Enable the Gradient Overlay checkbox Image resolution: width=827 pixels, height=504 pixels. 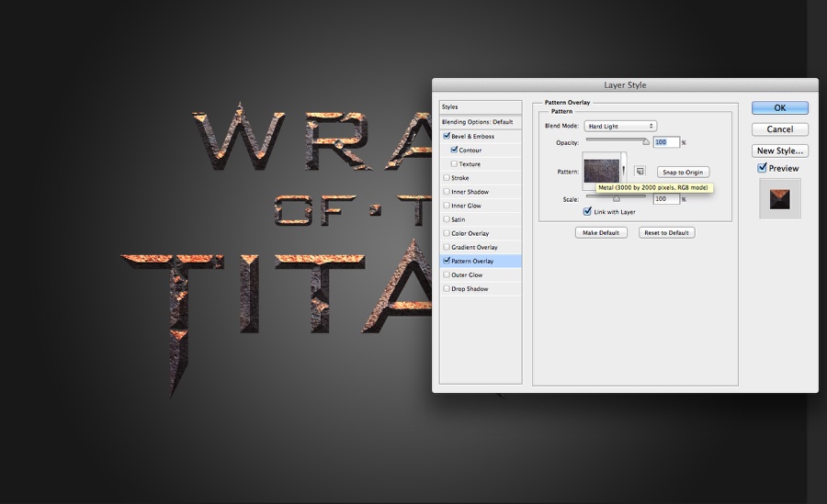pyautogui.click(x=447, y=247)
